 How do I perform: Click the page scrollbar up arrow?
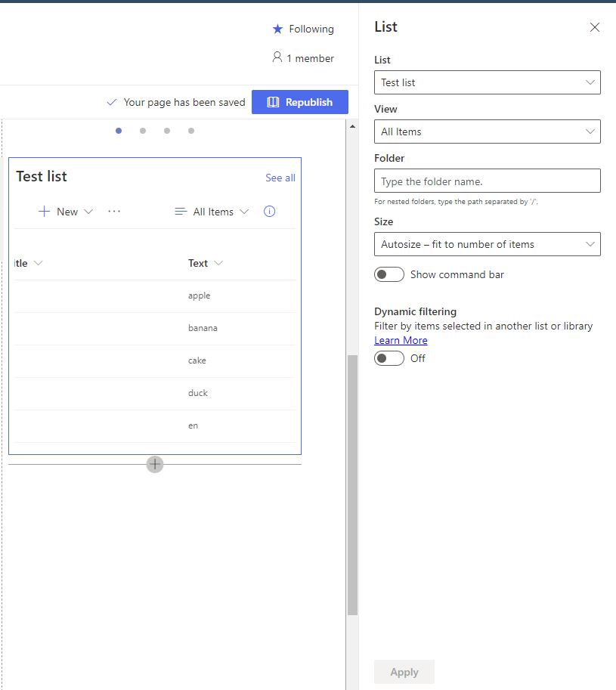click(352, 126)
